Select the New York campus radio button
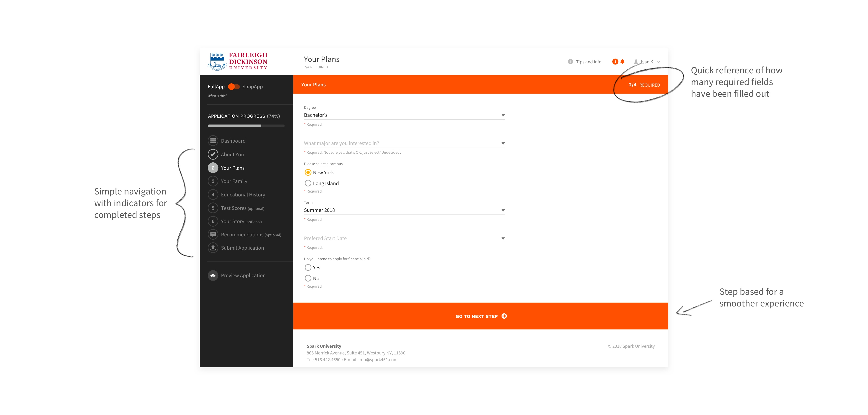Screen dimensions: 868x415 pos(308,173)
